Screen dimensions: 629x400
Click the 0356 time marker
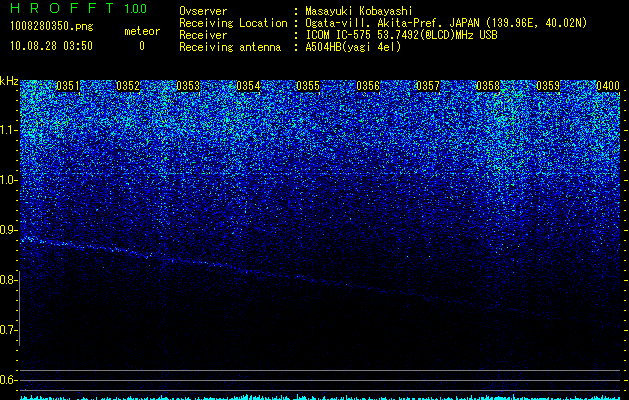click(x=368, y=86)
